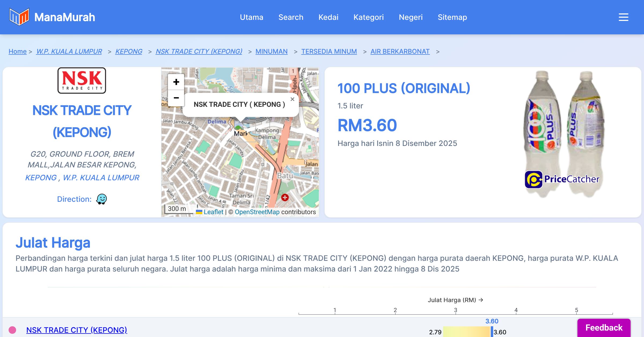
Task: Open Waze direction icon
Action: click(x=101, y=199)
